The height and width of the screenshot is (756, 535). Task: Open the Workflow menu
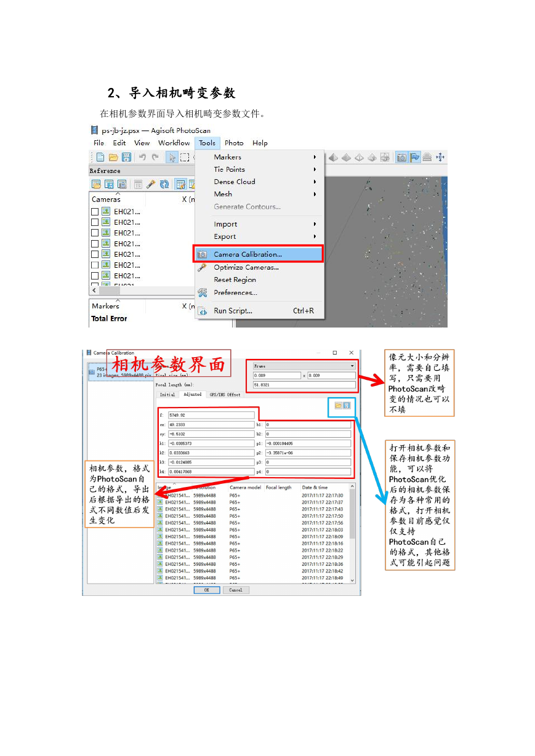click(x=174, y=143)
